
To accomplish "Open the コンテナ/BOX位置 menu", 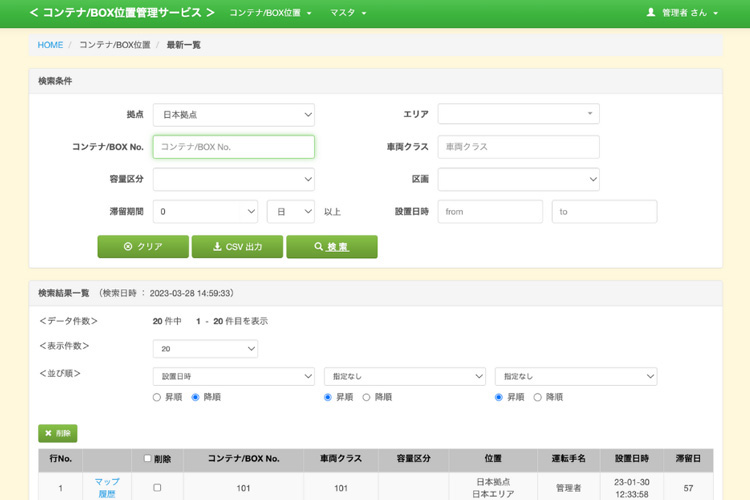I will [x=270, y=13].
